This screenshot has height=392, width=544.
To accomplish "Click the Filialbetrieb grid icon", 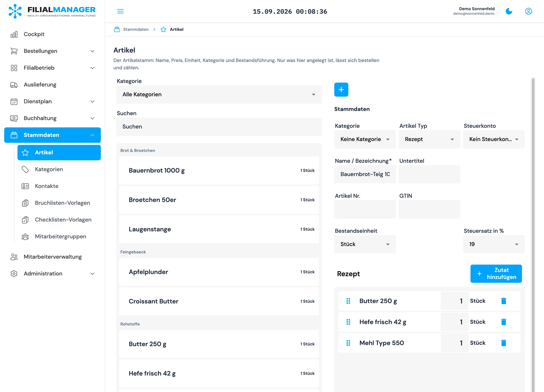I will 14,68.
